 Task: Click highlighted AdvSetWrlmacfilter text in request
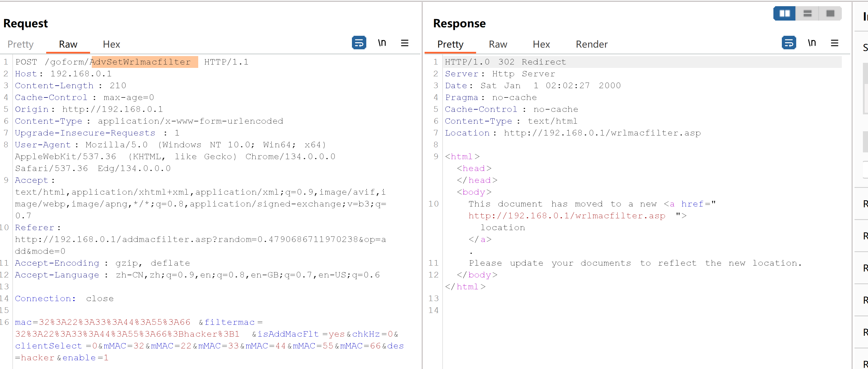pyautogui.click(x=140, y=62)
